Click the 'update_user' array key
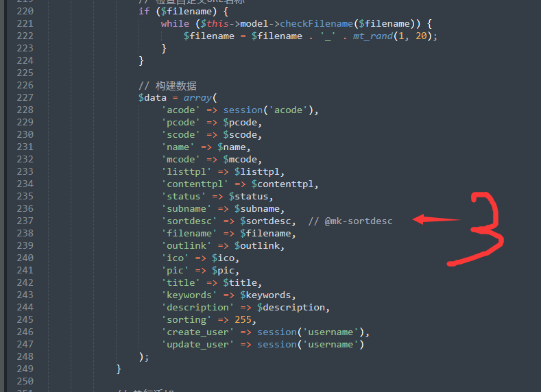 (x=197, y=345)
